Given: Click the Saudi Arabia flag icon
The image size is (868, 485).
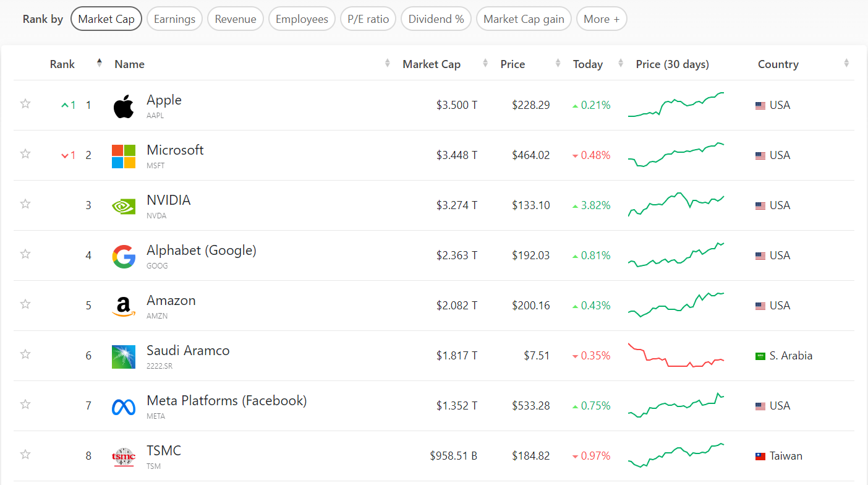Looking at the screenshot, I should tap(760, 356).
